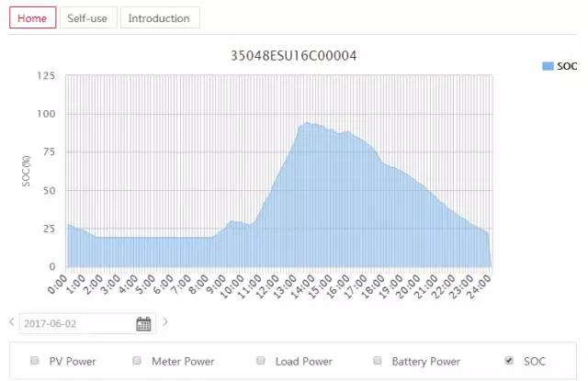The width and height of the screenshot is (588, 381).
Task: Select the Introduction tab
Action: pyautogui.click(x=159, y=18)
